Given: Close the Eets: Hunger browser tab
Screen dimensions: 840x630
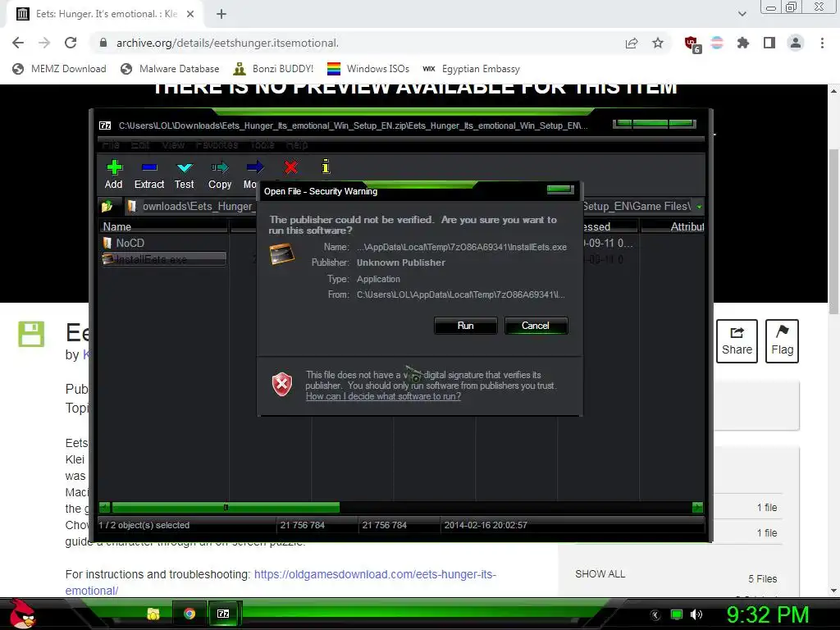Looking at the screenshot, I should (x=190, y=14).
